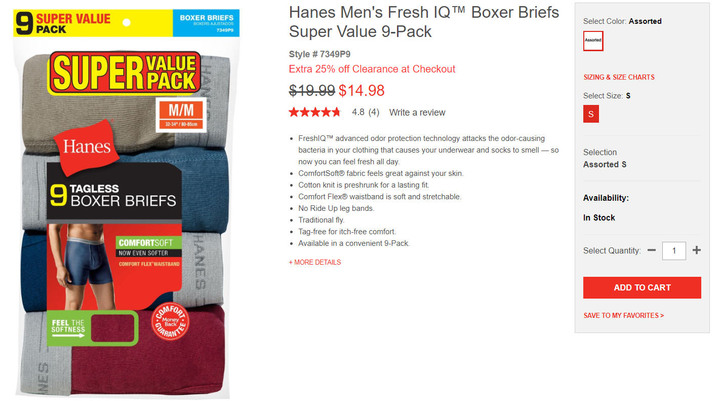The height and width of the screenshot is (401, 720).
Task: Click the plus icon to increase quantity
Action: click(696, 250)
